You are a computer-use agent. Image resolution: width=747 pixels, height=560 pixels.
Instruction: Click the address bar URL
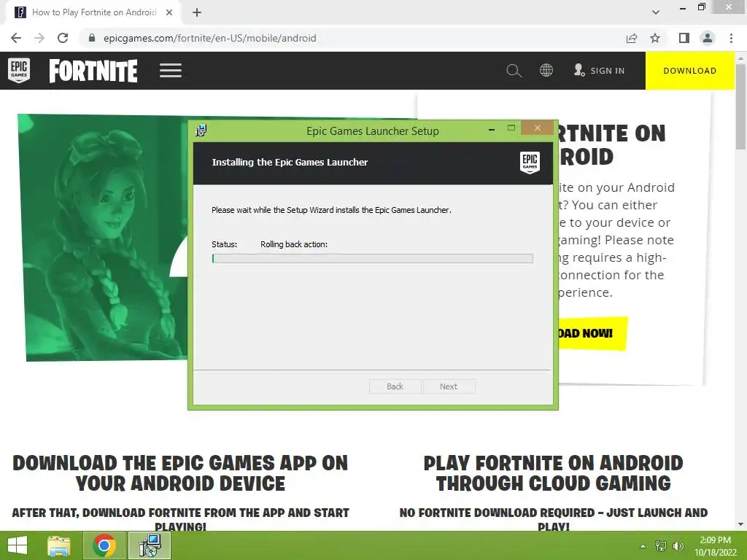click(209, 38)
